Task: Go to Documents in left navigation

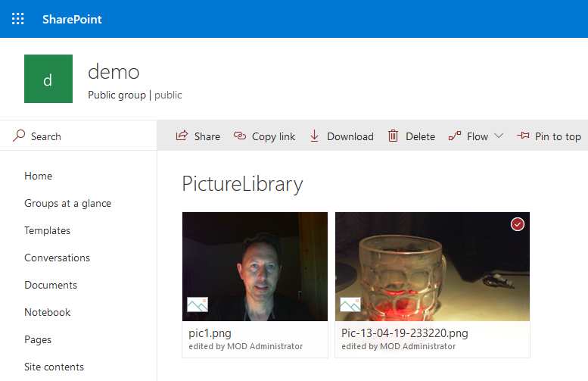Action: point(51,285)
